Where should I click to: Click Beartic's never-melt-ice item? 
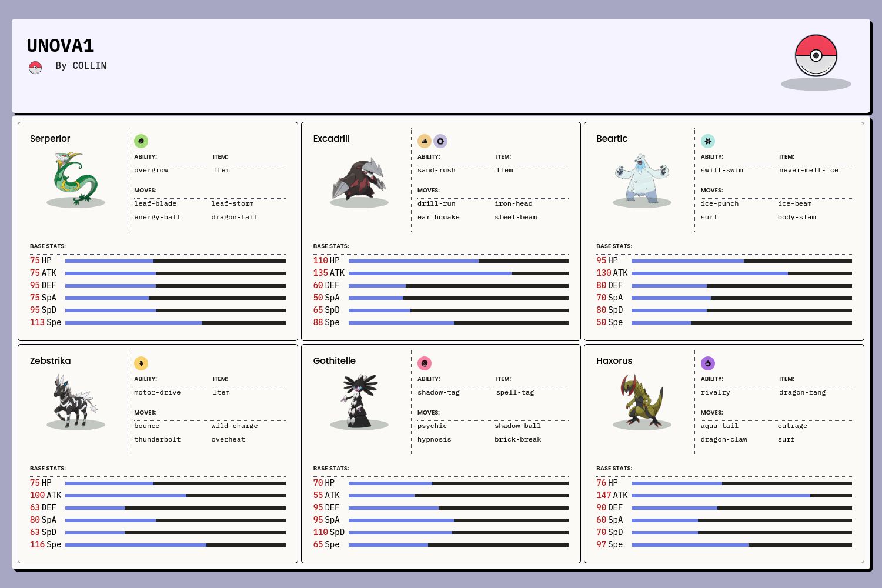808,171
